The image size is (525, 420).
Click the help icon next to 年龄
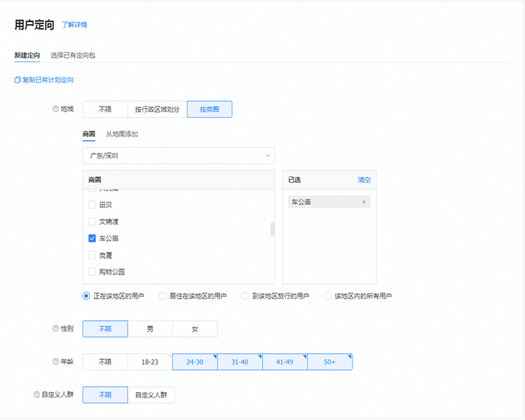(x=55, y=362)
